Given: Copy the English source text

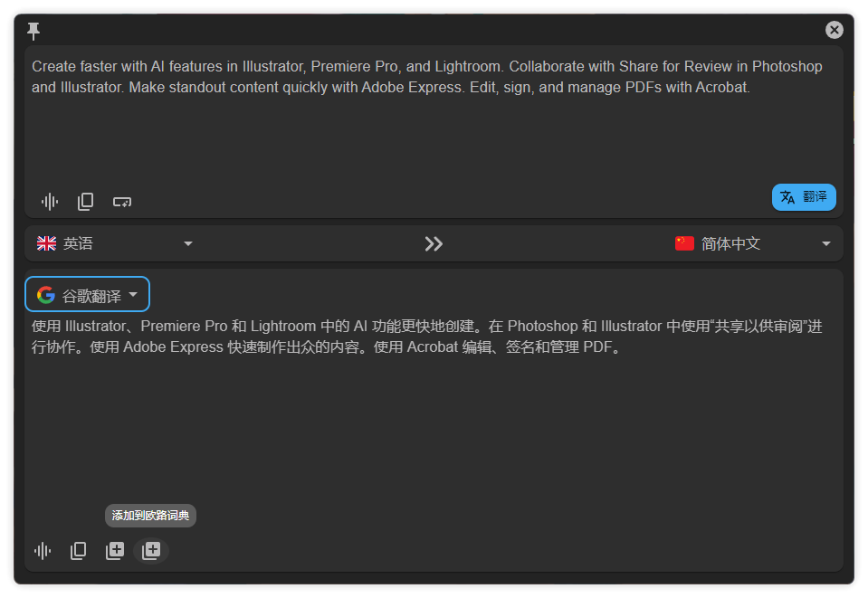Looking at the screenshot, I should tap(85, 202).
